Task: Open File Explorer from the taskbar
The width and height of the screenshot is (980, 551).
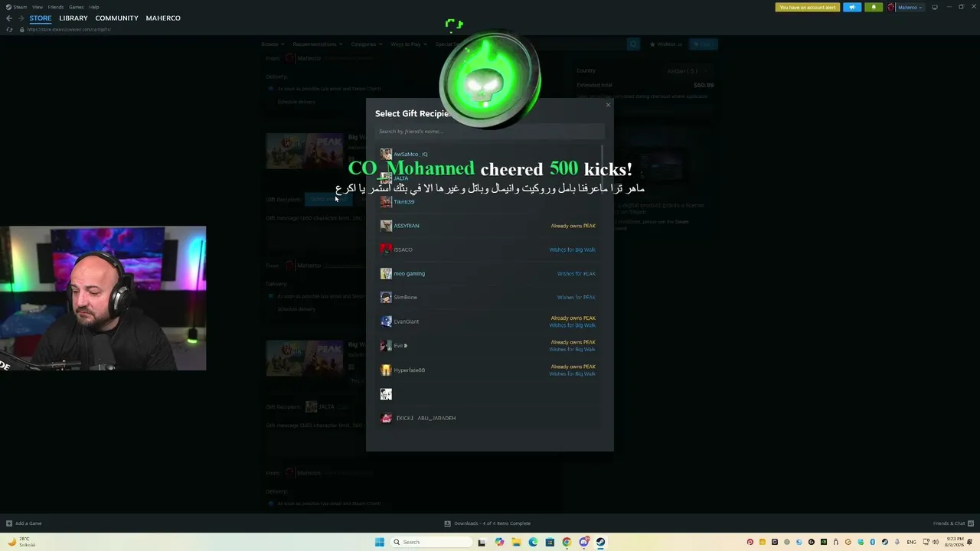Action: pyautogui.click(x=516, y=542)
